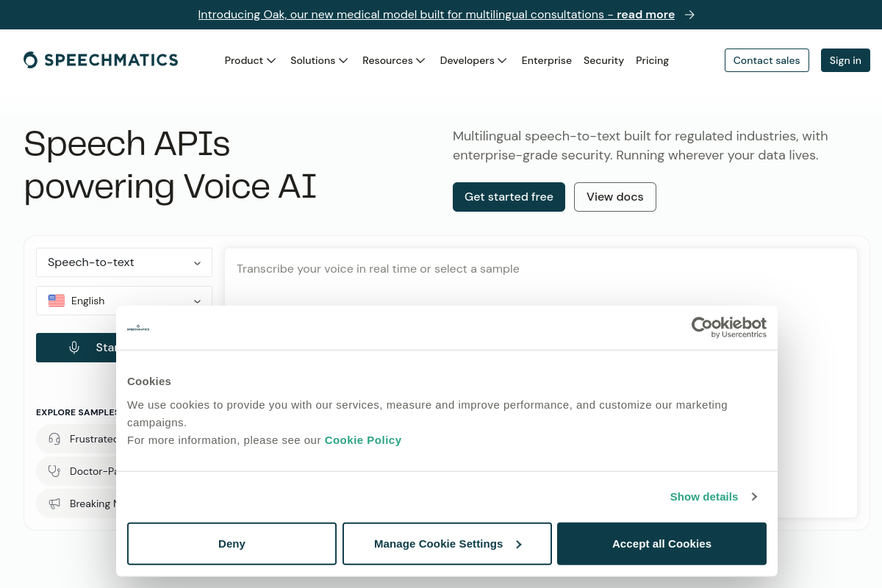
Task: Click the transcription text area
Action: (x=541, y=382)
